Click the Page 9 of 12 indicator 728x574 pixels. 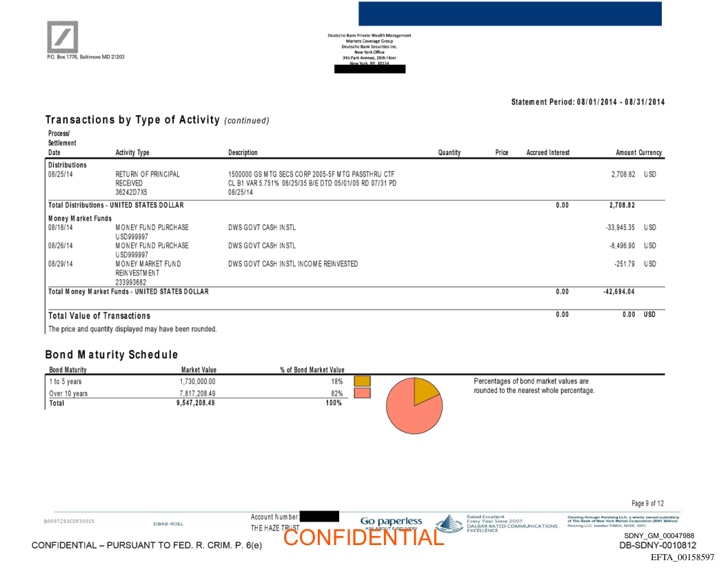pos(647,504)
